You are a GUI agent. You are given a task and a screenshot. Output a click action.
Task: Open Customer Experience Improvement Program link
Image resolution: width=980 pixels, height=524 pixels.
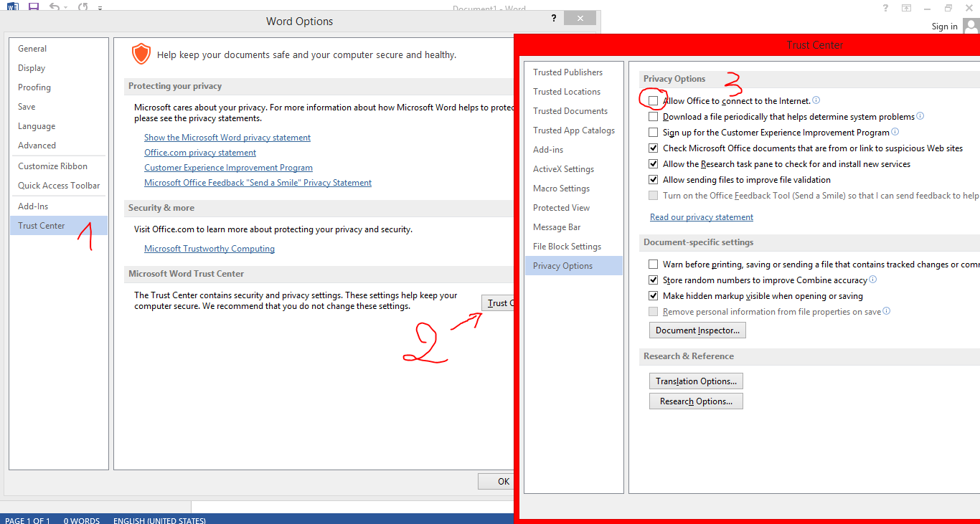(x=228, y=168)
